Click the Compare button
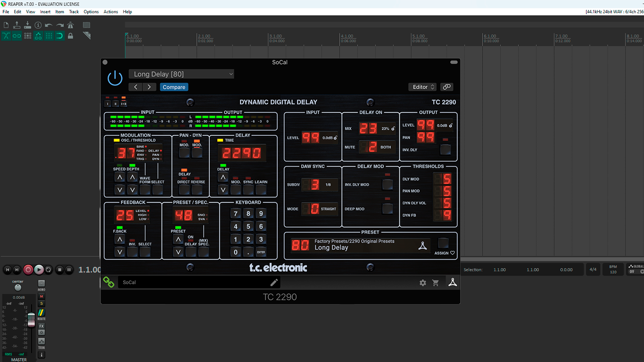This screenshot has height=362, width=644. 174,87
